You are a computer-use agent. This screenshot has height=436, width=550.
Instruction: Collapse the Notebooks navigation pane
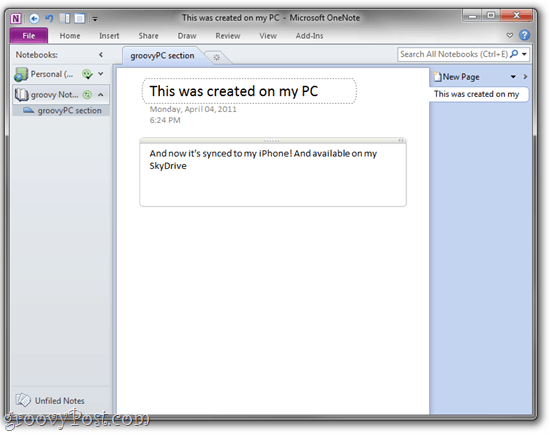point(101,55)
